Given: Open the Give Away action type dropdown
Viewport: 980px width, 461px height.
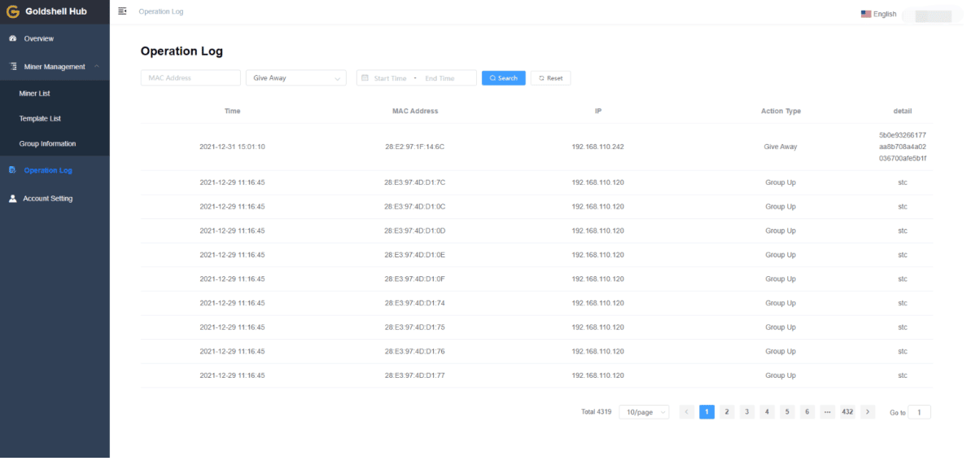Looking at the screenshot, I should [295, 78].
